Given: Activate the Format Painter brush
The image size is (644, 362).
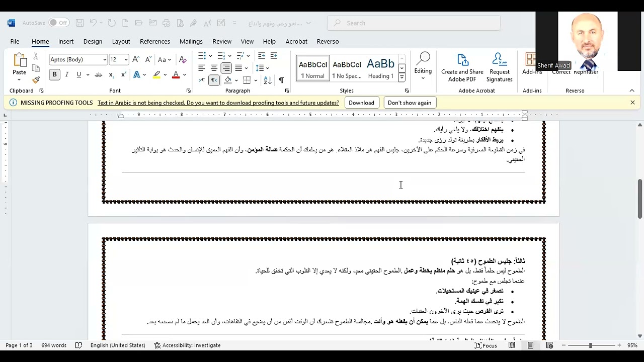Looking at the screenshot, I should (36, 80).
